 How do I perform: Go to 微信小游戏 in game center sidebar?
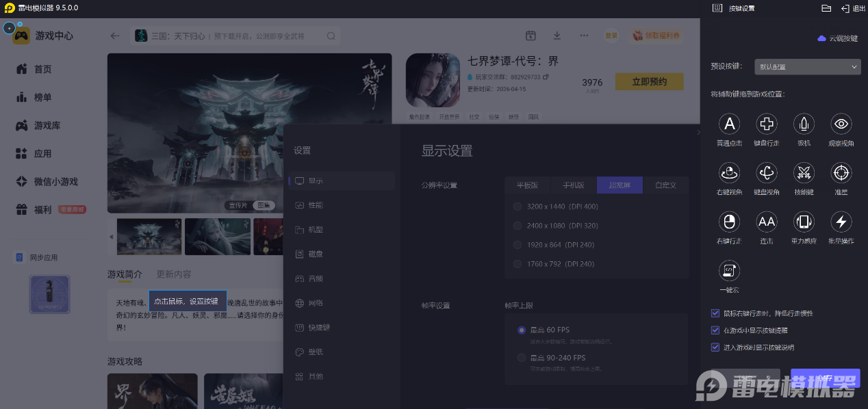click(x=47, y=181)
